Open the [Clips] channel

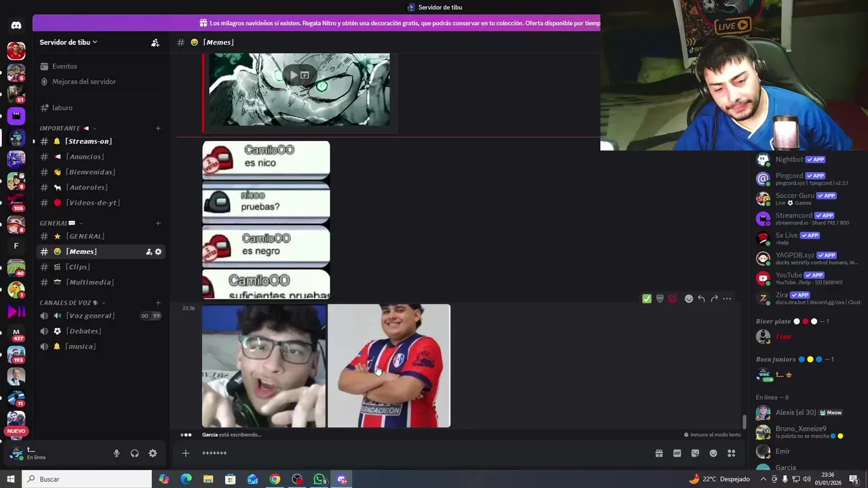coord(102,267)
